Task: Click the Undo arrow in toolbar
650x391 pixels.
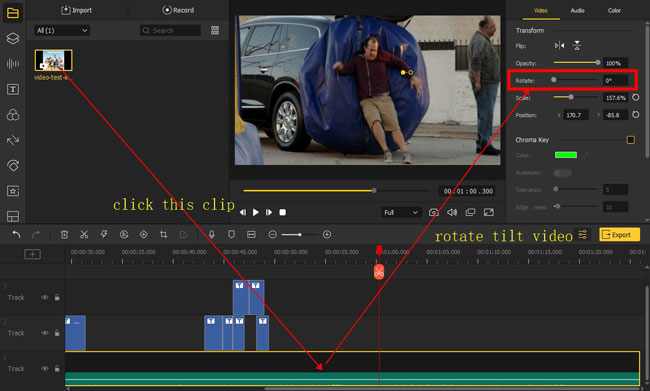Action: point(16,234)
